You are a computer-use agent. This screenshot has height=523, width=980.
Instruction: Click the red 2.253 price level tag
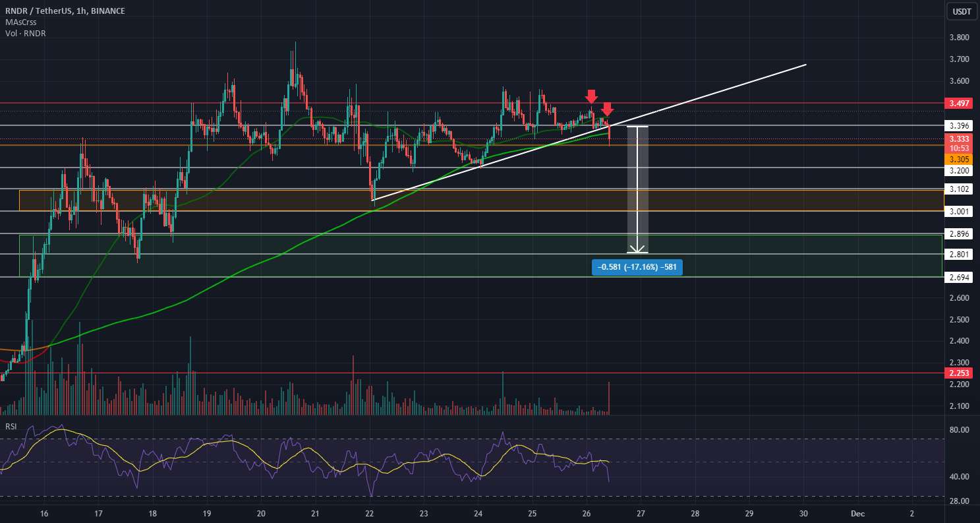coord(960,373)
